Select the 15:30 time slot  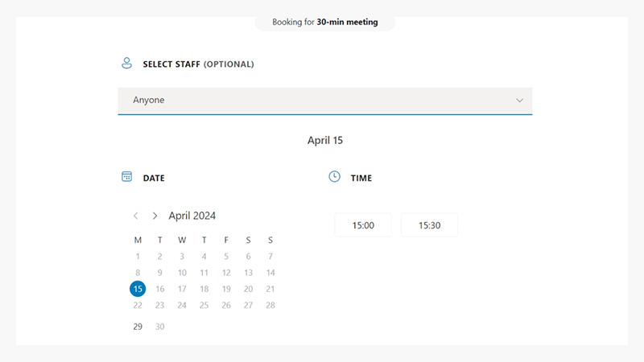(x=429, y=225)
